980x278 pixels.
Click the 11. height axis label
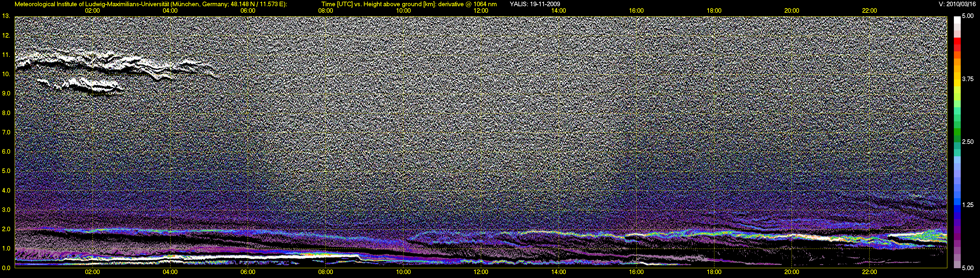[6, 55]
